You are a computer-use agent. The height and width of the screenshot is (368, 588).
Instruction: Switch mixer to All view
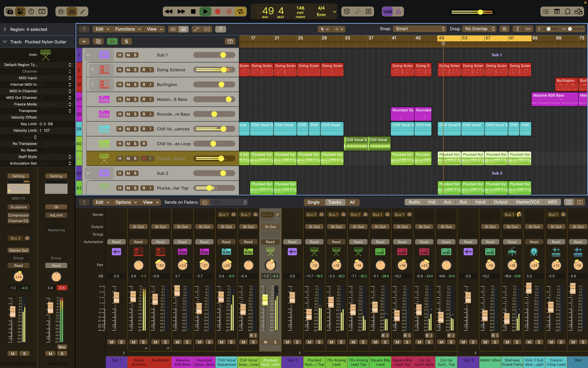[x=352, y=202]
